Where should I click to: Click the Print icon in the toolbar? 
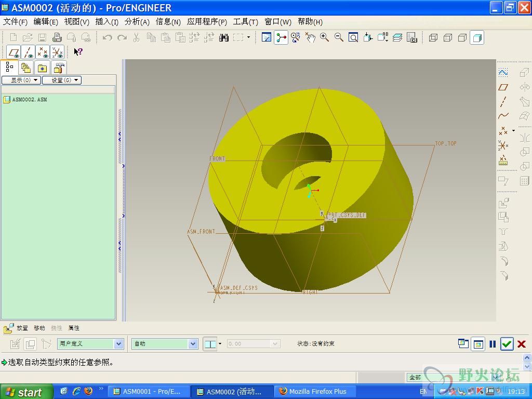(57, 37)
